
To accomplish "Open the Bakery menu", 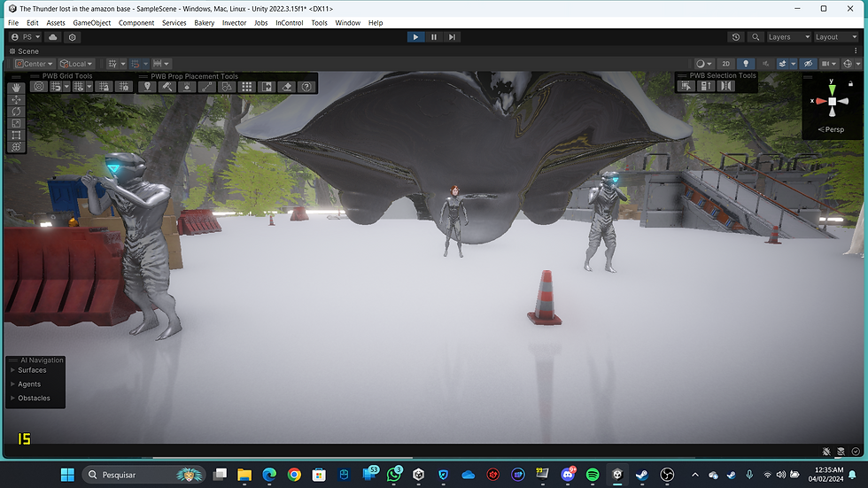I will [x=205, y=23].
